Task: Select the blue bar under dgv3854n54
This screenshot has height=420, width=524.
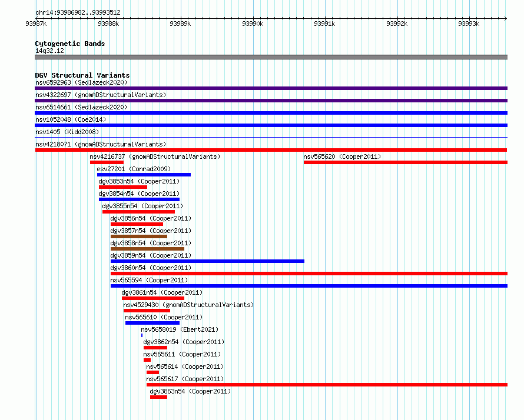Action: (140, 199)
